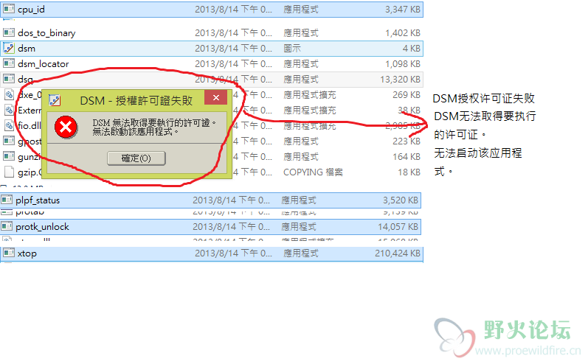Click the protk_unlock application icon
The width and height of the screenshot is (588, 364).
pos(7,226)
